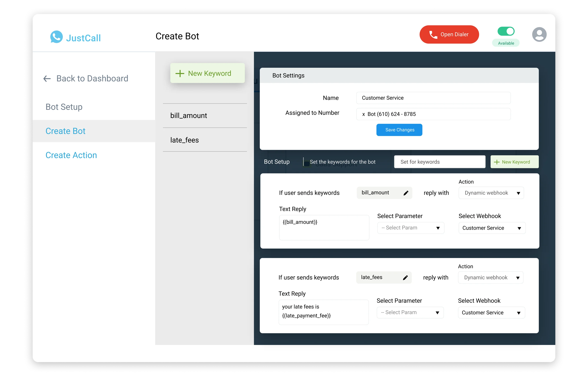Viewport: 588px width, 387px height.
Task: Open Create Action in sidebar
Action: (x=71, y=155)
